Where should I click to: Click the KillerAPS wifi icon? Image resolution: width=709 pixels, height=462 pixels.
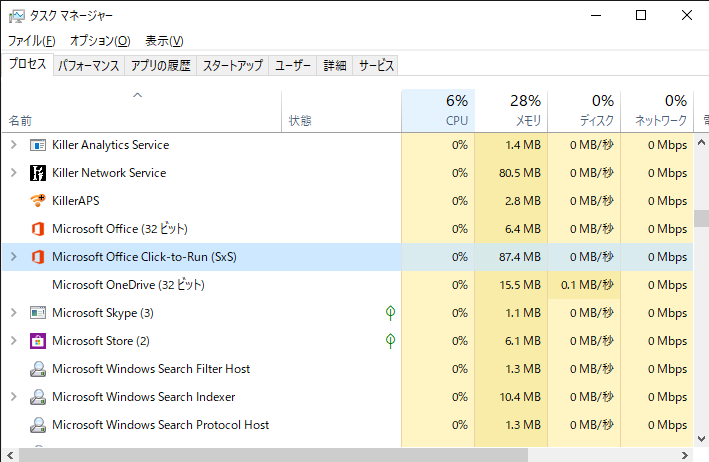tap(38, 200)
